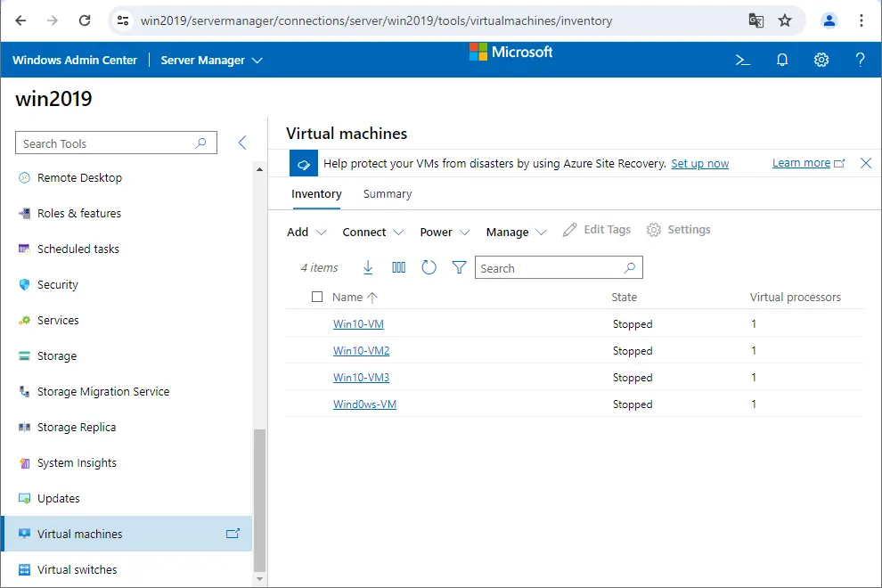Open the help question mark
Screen dimensions: 882x588
click(860, 60)
